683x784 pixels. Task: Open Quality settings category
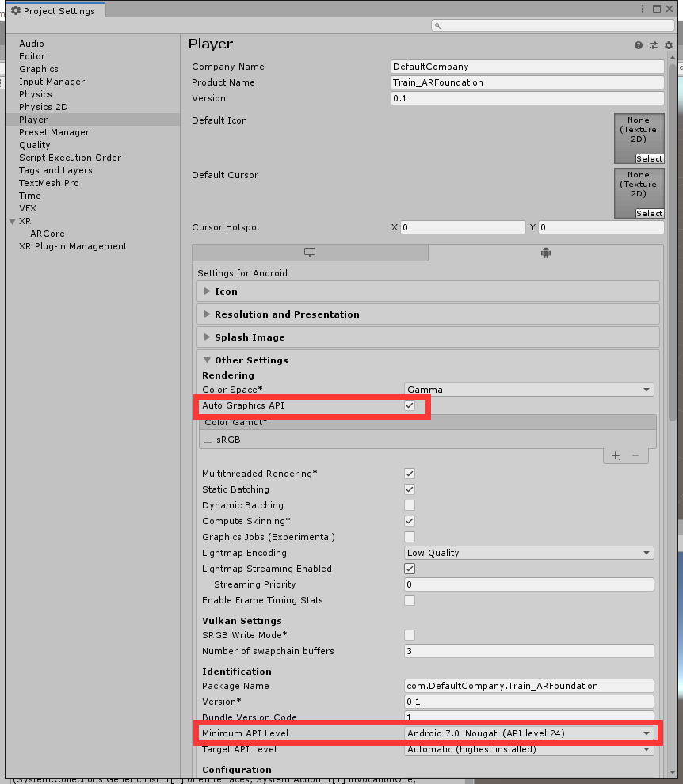click(35, 145)
